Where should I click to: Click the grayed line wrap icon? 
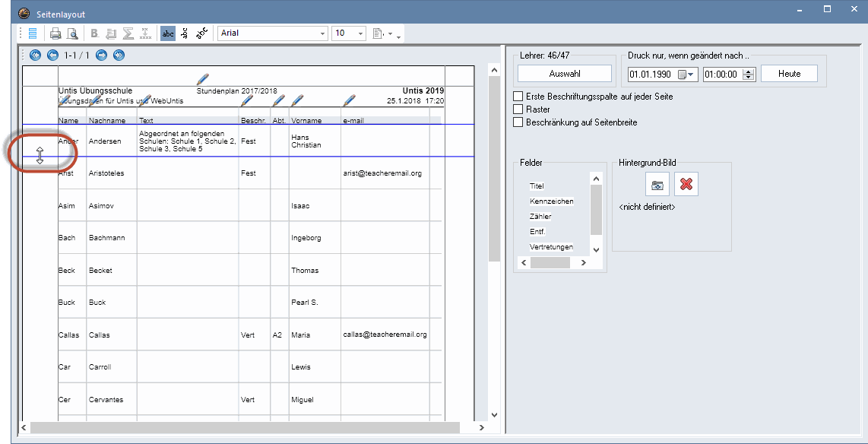click(111, 33)
